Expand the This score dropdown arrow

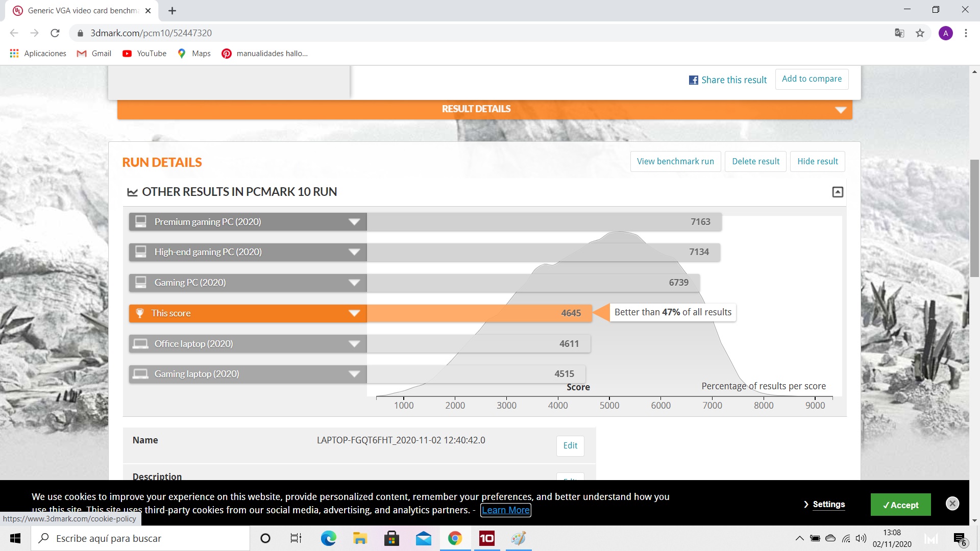(354, 313)
